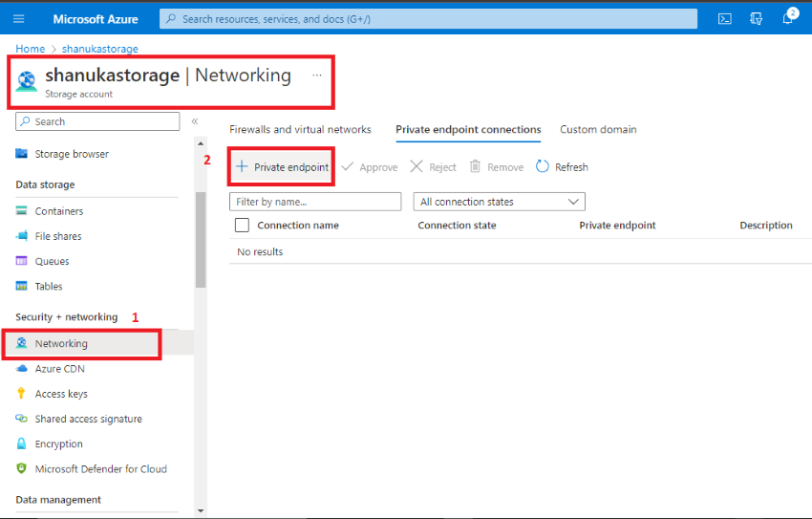Open the Directories and subscriptions filter icon
This screenshot has width=812, height=519.
pos(756,19)
